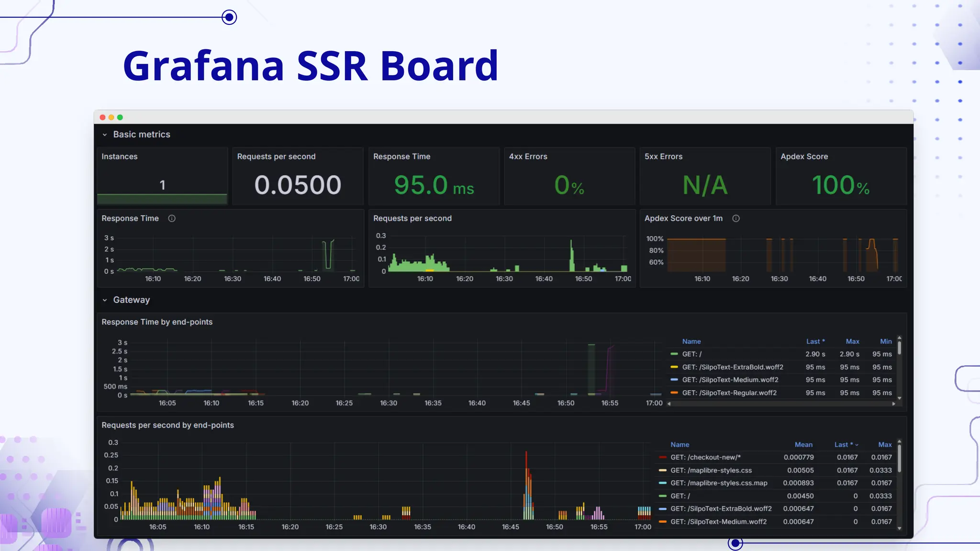The width and height of the screenshot is (980, 551).
Task: Click yellow swatch for SilpoText-ExtraBold.woff2 legend
Action: (x=674, y=367)
